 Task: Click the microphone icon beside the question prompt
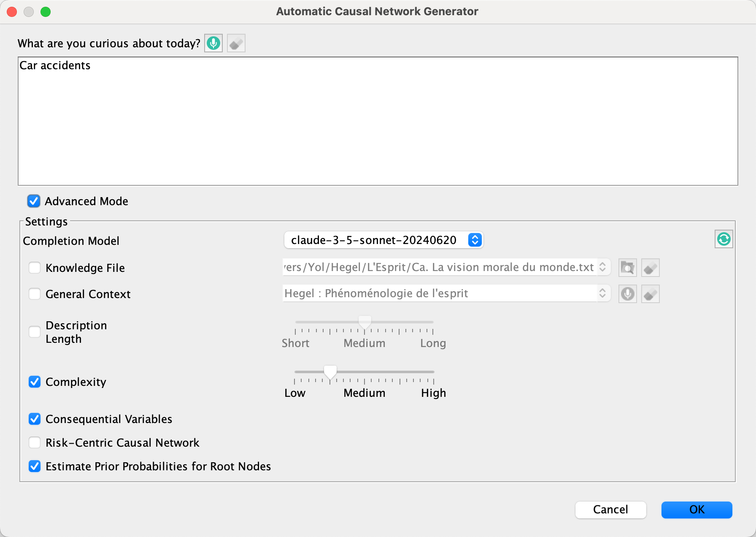(x=213, y=43)
